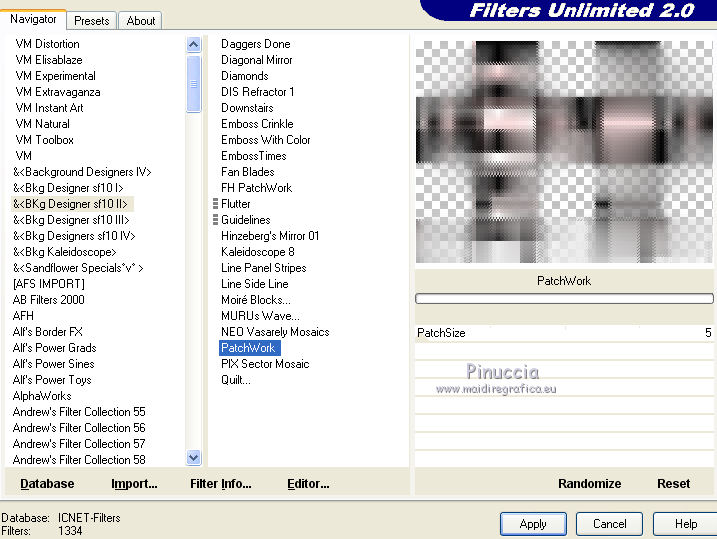The width and height of the screenshot is (717, 539).
Task: Reset the filter settings
Action: point(673,484)
